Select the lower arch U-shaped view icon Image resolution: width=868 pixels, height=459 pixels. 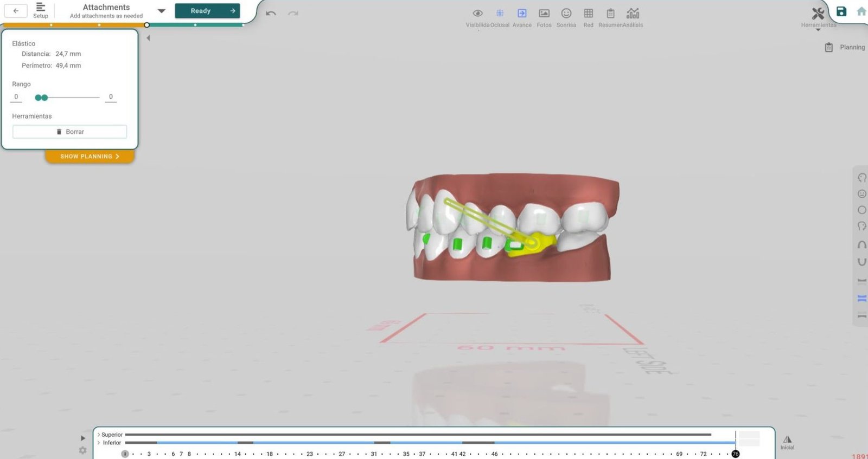[861, 262]
